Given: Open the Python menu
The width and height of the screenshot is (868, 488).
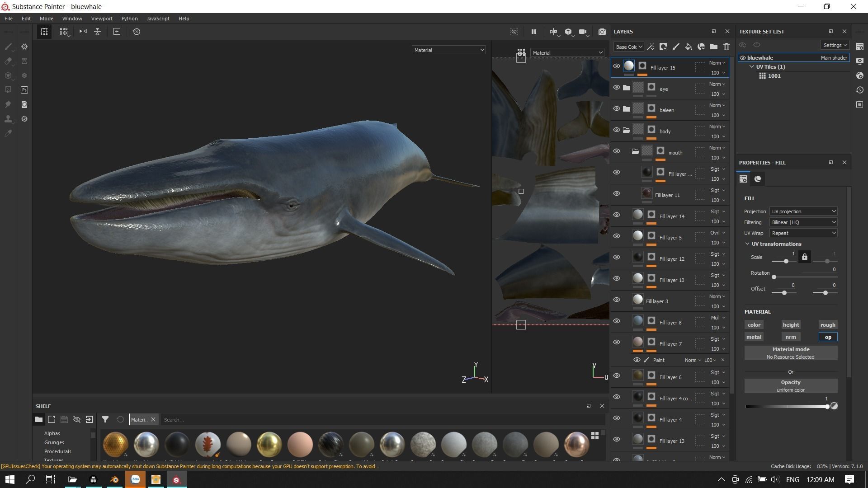Looking at the screenshot, I should click(x=130, y=19).
